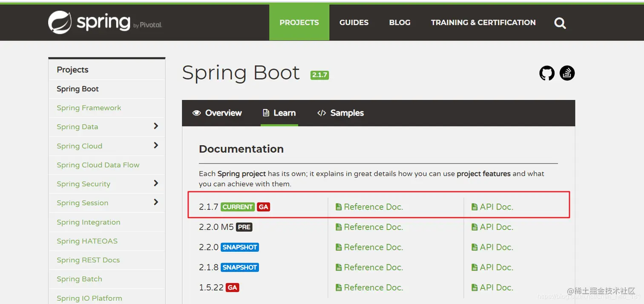Click the 2.2.0 M5 version text
This screenshot has height=304, width=644.
coord(216,227)
